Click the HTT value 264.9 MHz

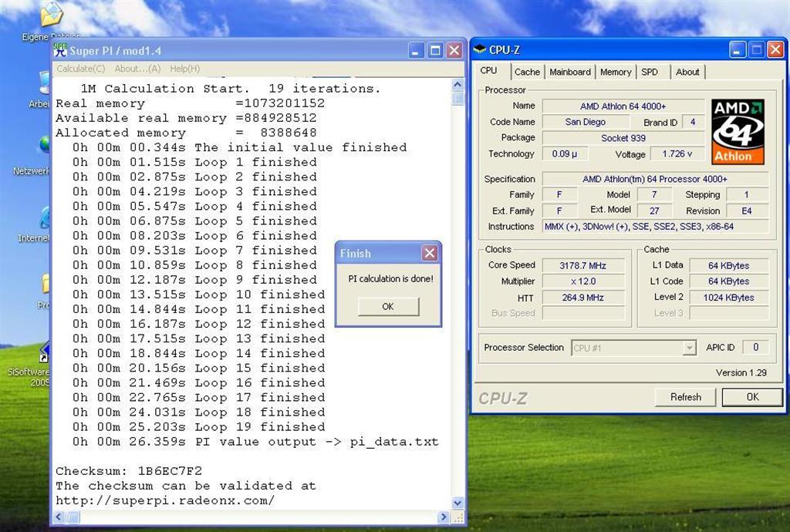point(583,298)
